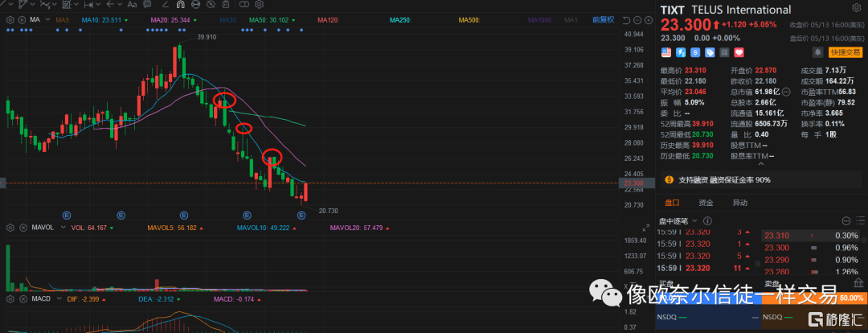868x333 pixels.
Task: Click the 快捷交易 quick trade button
Action: click(845, 52)
